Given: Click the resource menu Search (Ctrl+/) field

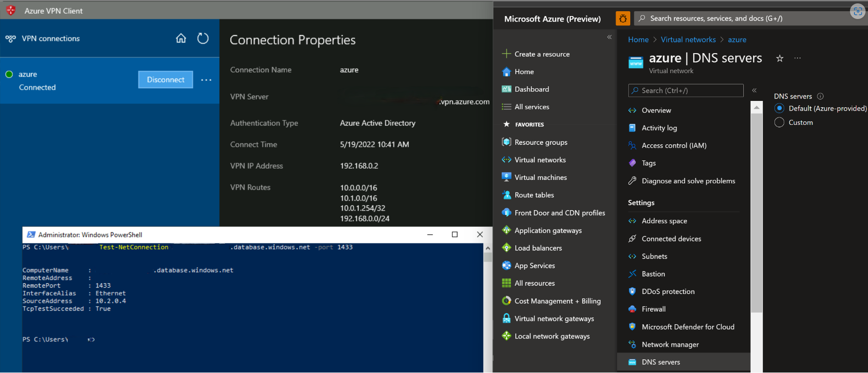Looking at the screenshot, I should (686, 91).
